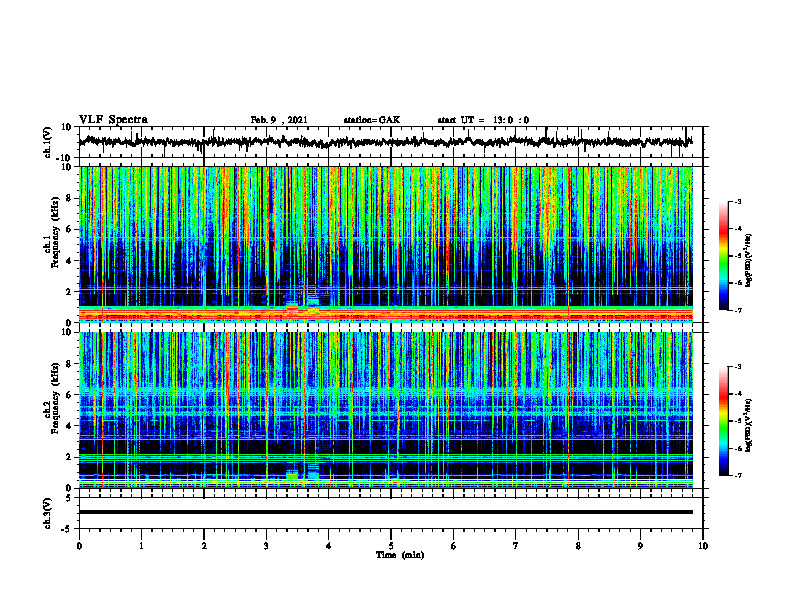Image resolution: width=792 pixels, height=612 pixels.
Task: Click time axis tick label "7"
Action: [x=516, y=546]
